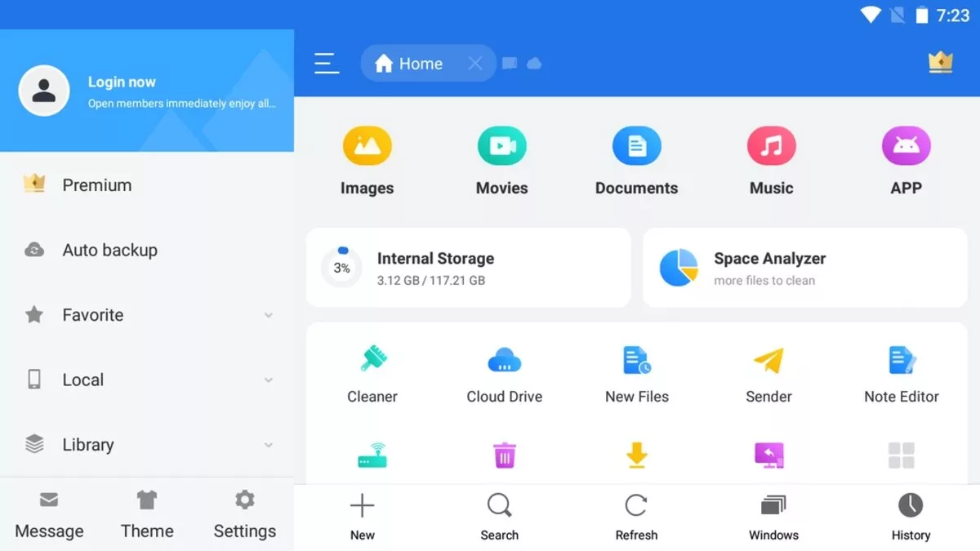This screenshot has width=980, height=551.
Task: Open History from the bottom bar
Action: (x=911, y=514)
